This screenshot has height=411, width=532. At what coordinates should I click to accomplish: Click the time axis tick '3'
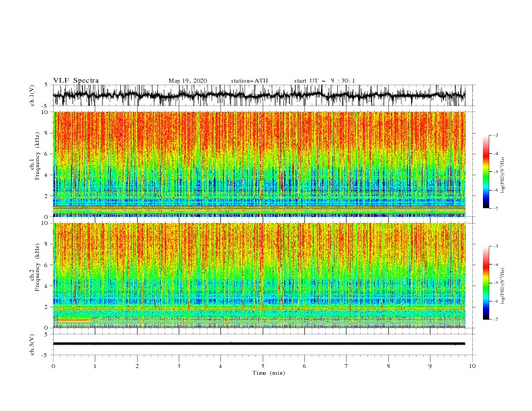pyautogui.click(x=179, y=366)
